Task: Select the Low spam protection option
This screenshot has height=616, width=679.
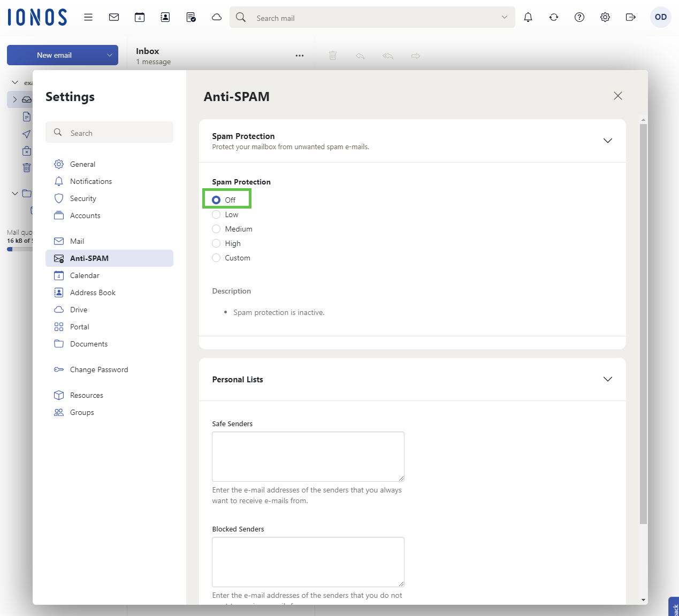Action: [217, 214]
